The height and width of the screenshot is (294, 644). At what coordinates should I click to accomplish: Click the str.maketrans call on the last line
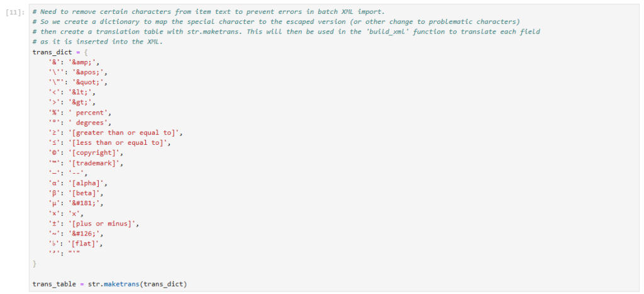point(115,284)
